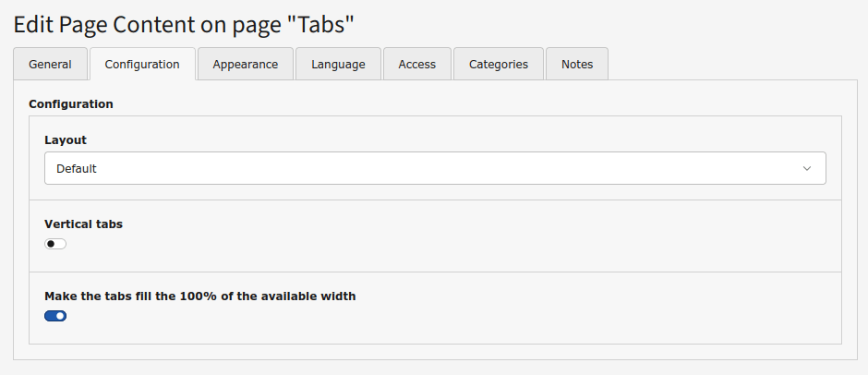The width and height of the screenshot is (868, 375).
Task: Switch to the Categories tab
Action: (x=498, y=65)
